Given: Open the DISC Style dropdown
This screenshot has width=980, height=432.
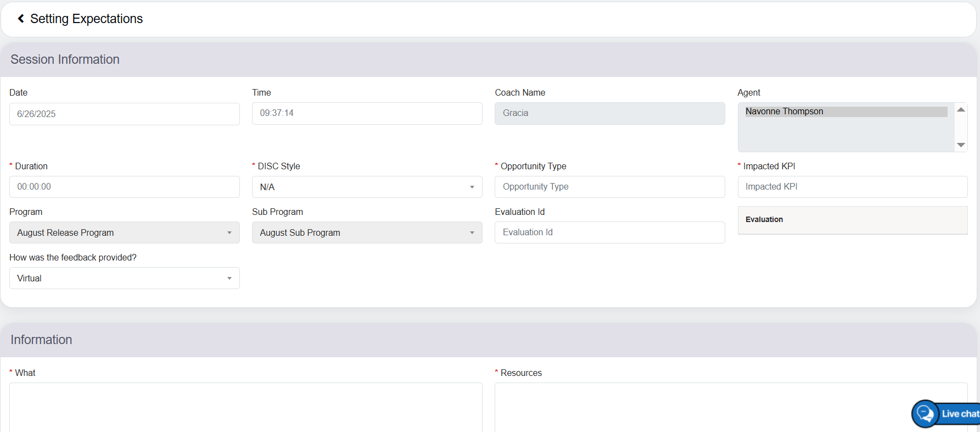Looking at the screenshot, I should coord(367,187).
